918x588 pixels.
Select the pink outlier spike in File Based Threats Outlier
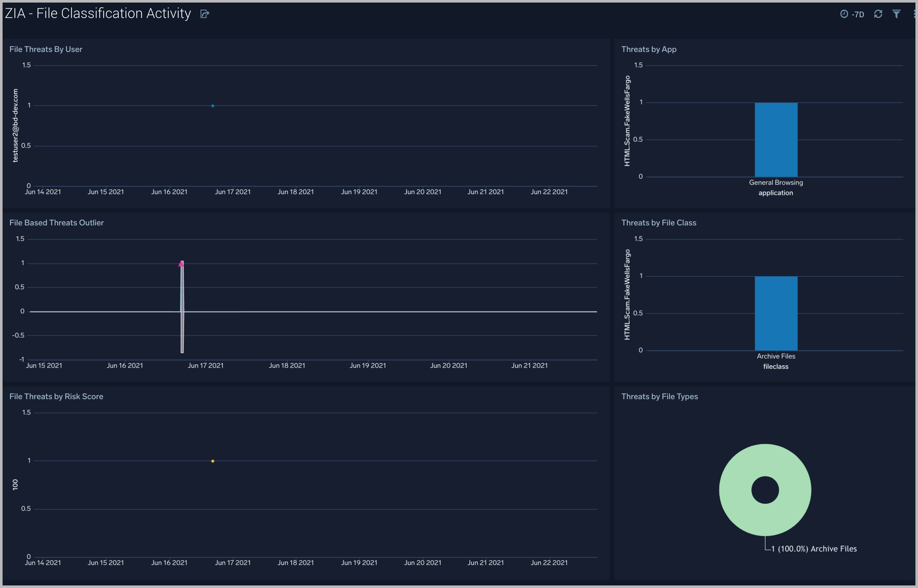pos(181,264)
